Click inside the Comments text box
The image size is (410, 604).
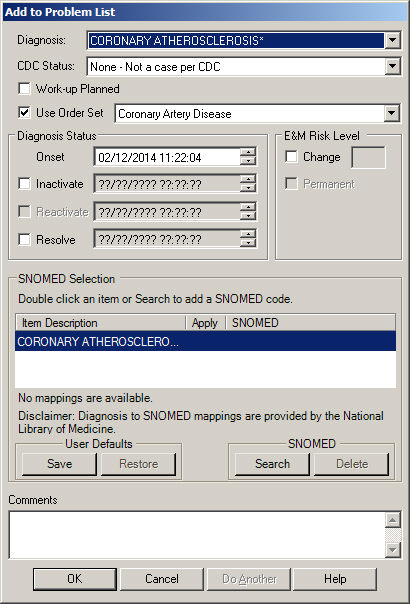click(x=197, y=535)
